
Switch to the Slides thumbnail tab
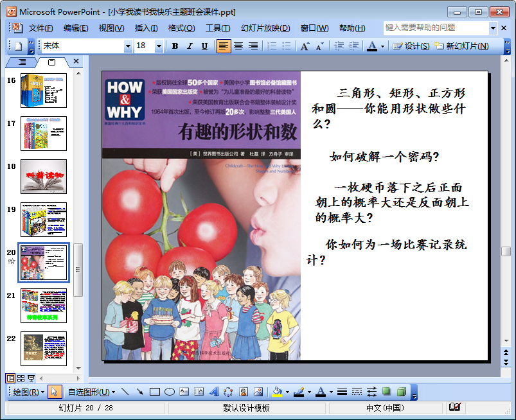[51, 62]
